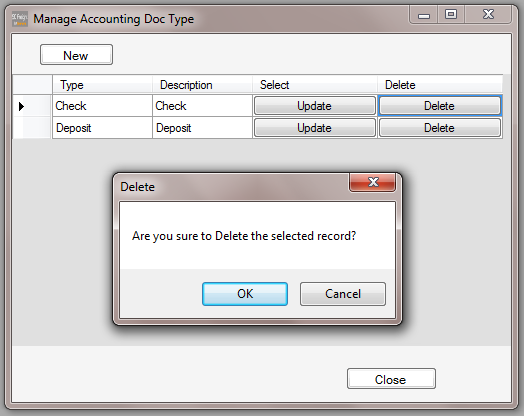Confirm deletion with OK button
524x416 pixels.
click(245, 294)
